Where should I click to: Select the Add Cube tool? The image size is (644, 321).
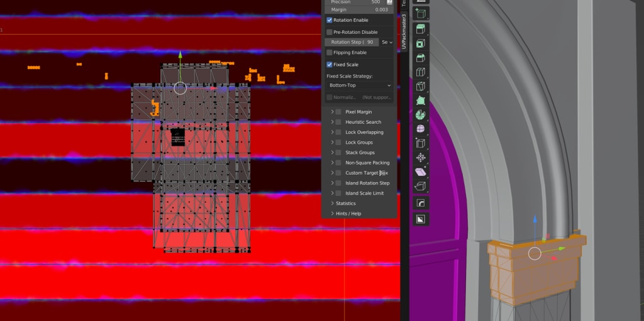point(421,14)
